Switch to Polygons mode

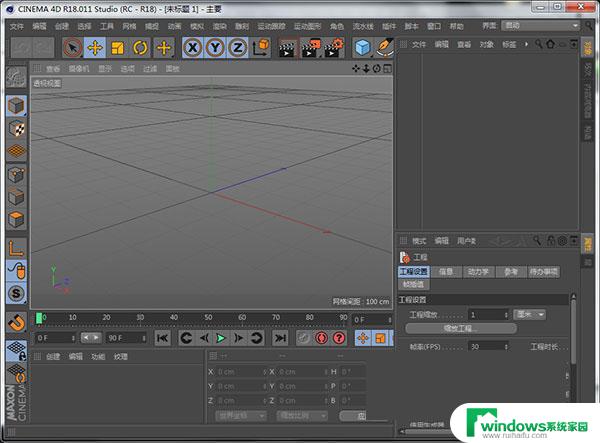tap(16, 220)
